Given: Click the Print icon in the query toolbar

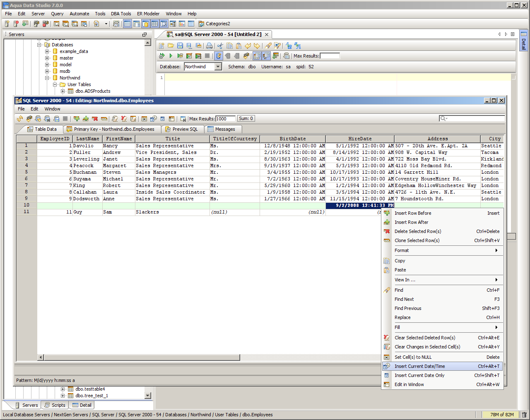Looking at the screenshot, I should point(210,46).
